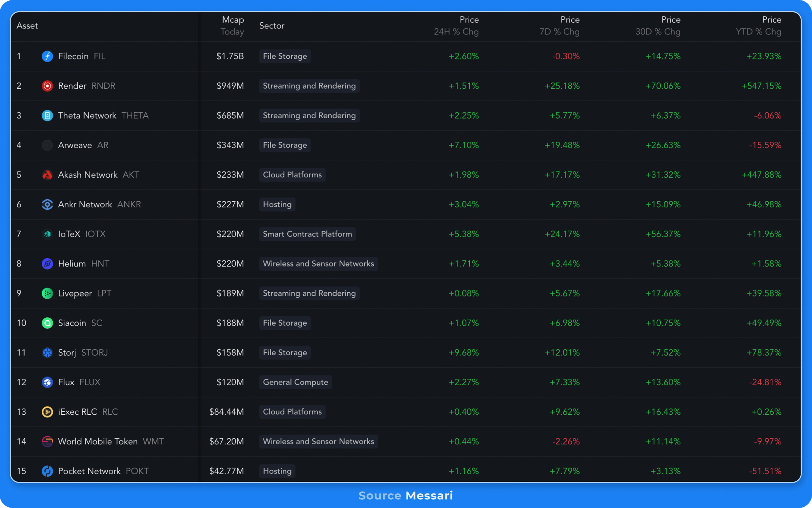The height and width of the screenshot is (508, 812).
Task: Click the iExec RLC logo icon
Action: [x=47, y=412]
